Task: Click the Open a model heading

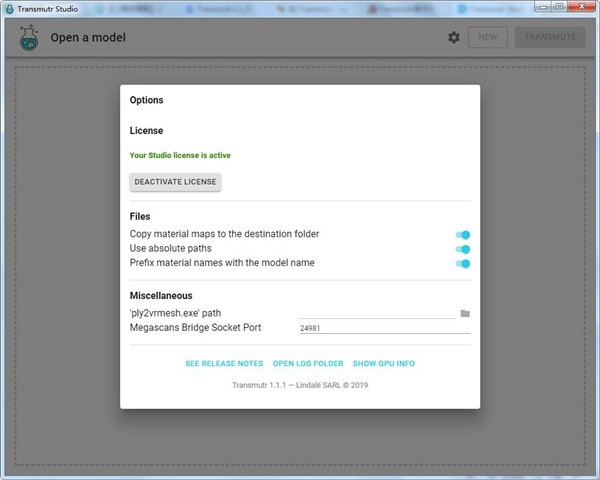Action: 88,38
